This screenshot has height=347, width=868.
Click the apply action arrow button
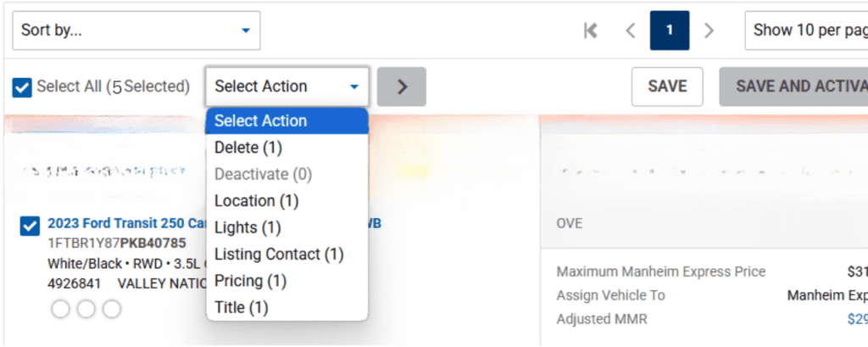pos(402,87)
